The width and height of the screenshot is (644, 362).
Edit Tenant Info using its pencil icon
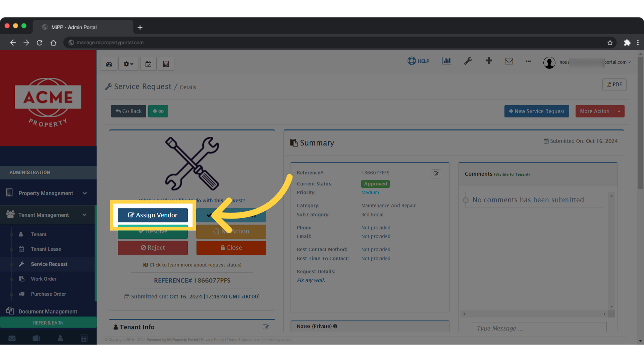(266, 327)
